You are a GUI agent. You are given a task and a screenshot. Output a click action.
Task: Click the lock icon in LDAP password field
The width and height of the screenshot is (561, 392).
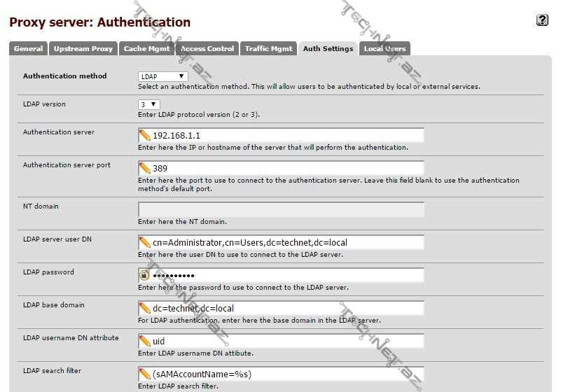tap(145, 275)
